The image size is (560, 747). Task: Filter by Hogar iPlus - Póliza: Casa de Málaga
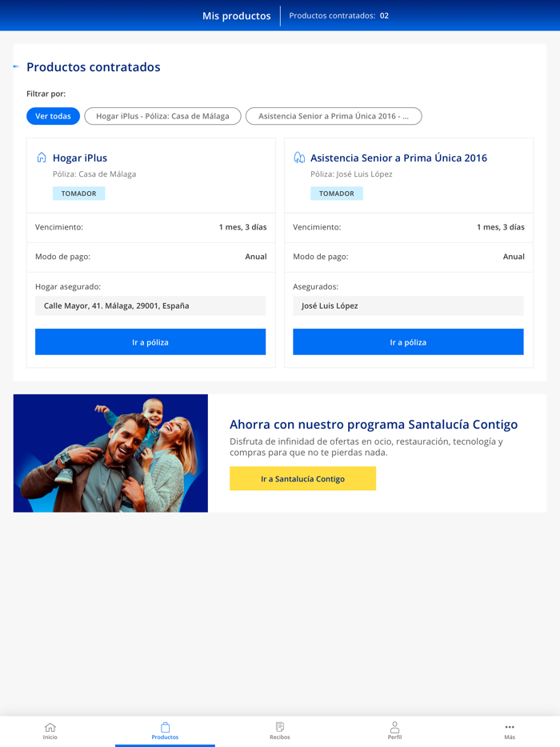tap(162, 116)
